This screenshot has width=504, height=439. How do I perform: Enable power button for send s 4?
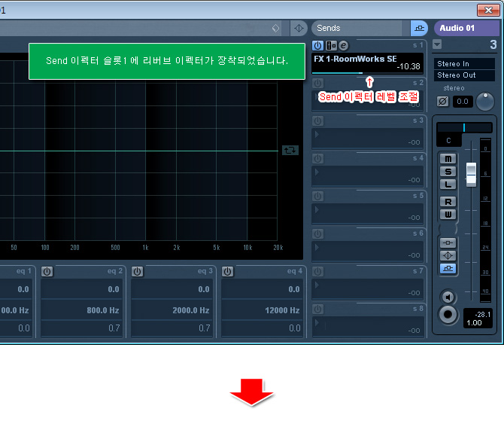click(x=317, y=159)
